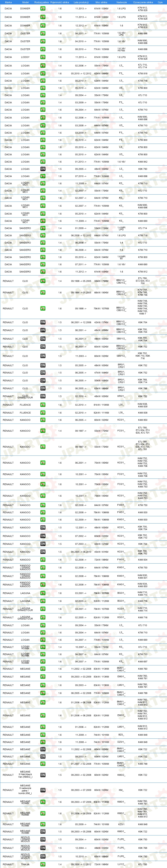Click the Lata produkcji column header
This screenshot has height=868, width=167.
[81, 2]
